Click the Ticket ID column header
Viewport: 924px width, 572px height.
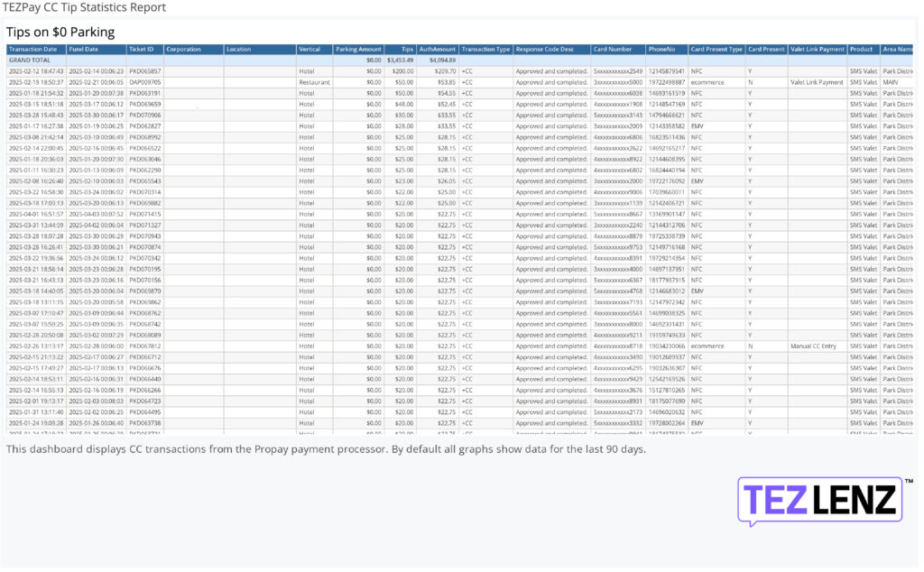tap(145, 50)
